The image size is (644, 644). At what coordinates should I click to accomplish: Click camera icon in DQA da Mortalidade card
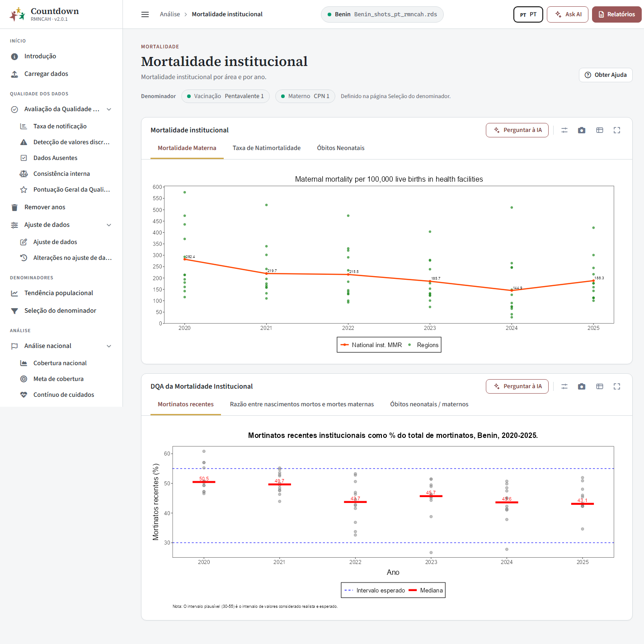pyautogui.click(x=582, y=386)
